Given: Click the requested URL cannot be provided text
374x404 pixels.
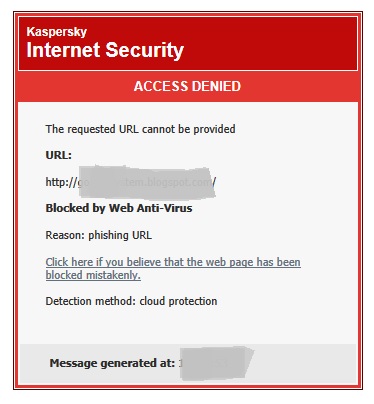Looking at the screenshot, I should pyautogui.click(x=140, y=129).
